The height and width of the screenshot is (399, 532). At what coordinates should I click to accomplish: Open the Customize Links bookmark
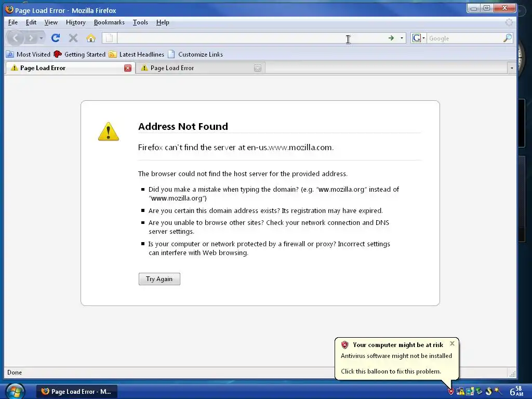point(195,54)
